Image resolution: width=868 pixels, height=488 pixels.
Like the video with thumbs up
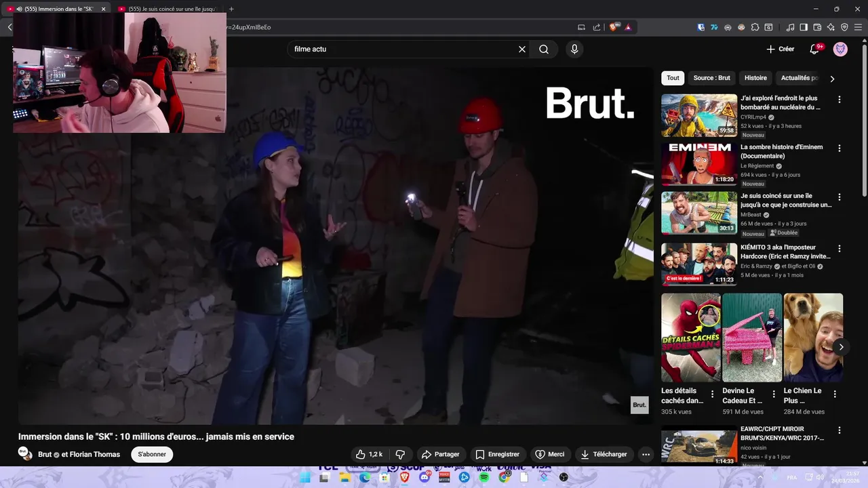(x=369, y=454)
